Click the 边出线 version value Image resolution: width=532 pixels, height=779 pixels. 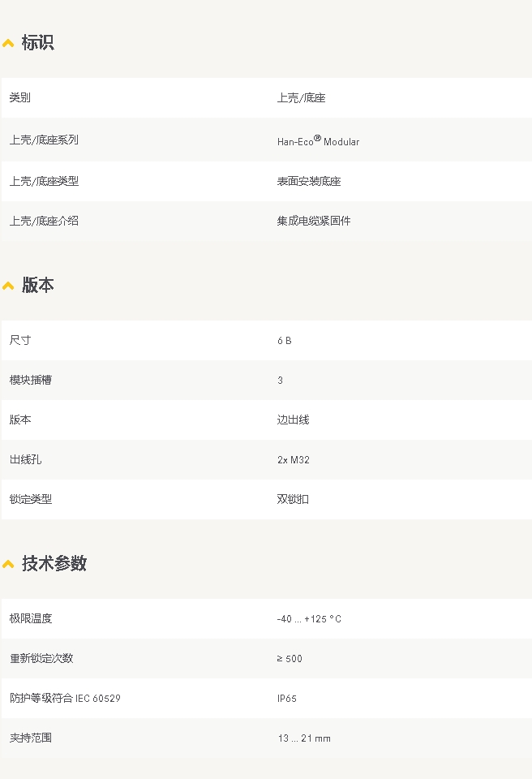coord(293,420)
